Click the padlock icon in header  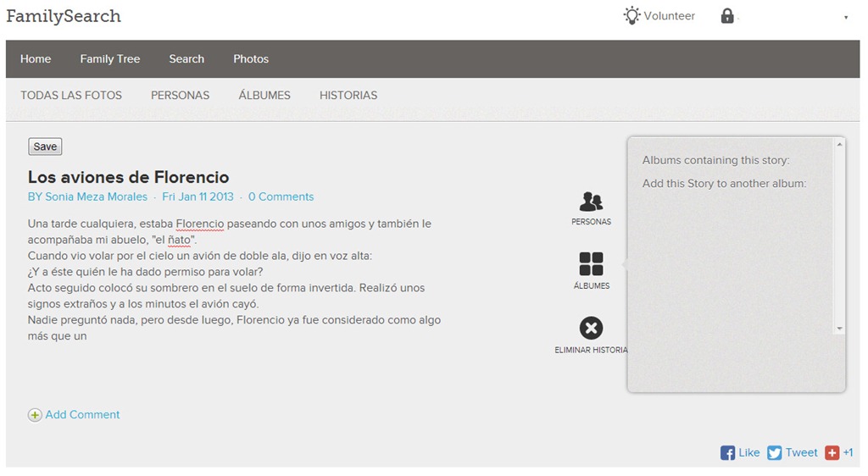(726, 16)
